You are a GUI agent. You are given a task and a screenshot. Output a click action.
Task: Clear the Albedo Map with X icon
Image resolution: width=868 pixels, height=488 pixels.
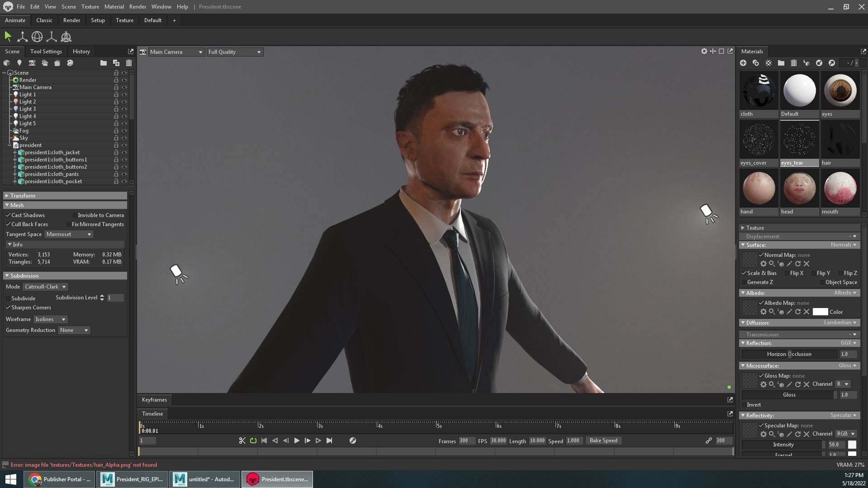[x=806, y=312]
